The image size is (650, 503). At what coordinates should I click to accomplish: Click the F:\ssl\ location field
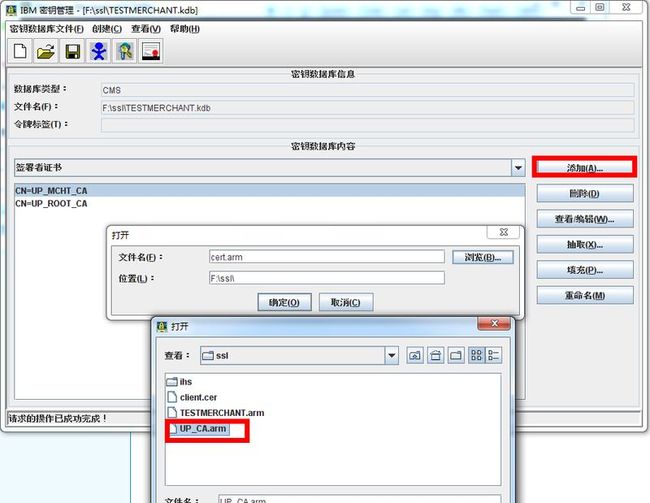point(327,278)
